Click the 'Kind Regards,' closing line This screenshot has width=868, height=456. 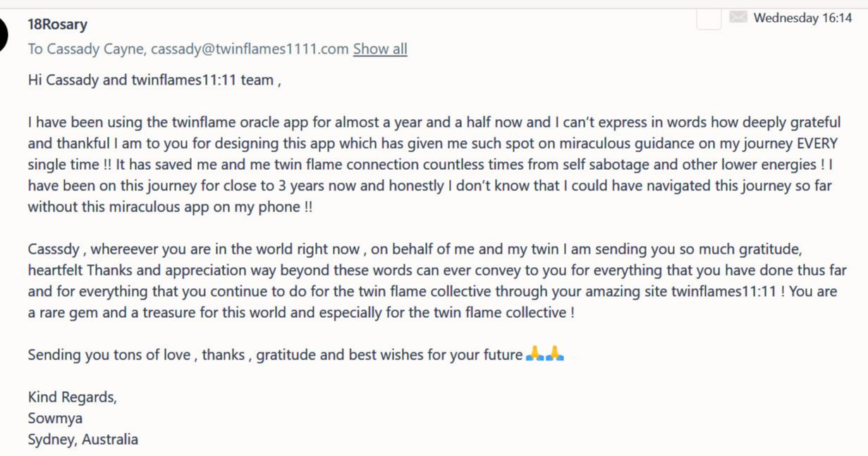72,397
